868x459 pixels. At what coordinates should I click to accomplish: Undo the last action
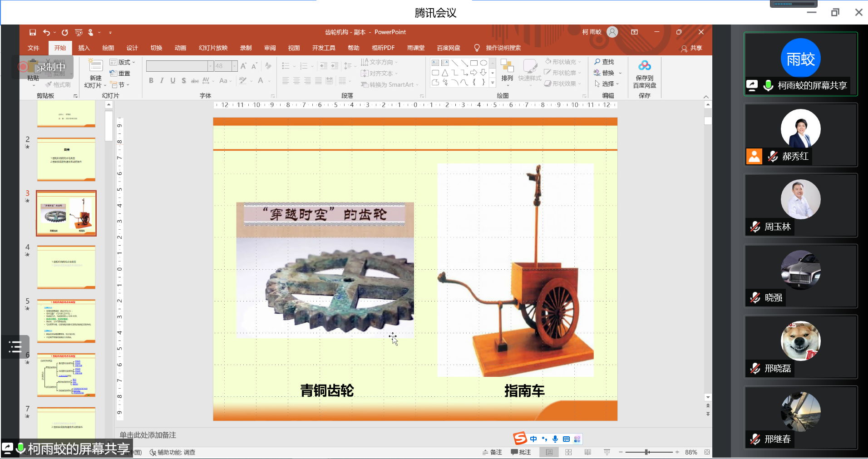(46, 32)
